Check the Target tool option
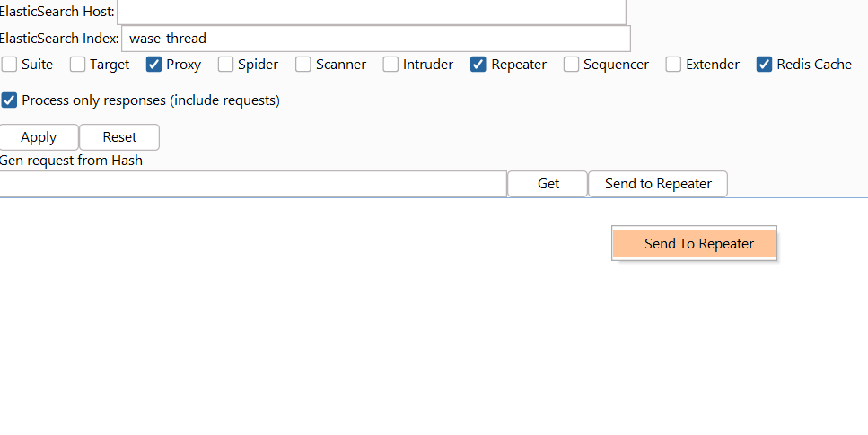 [x=78, y=65]
